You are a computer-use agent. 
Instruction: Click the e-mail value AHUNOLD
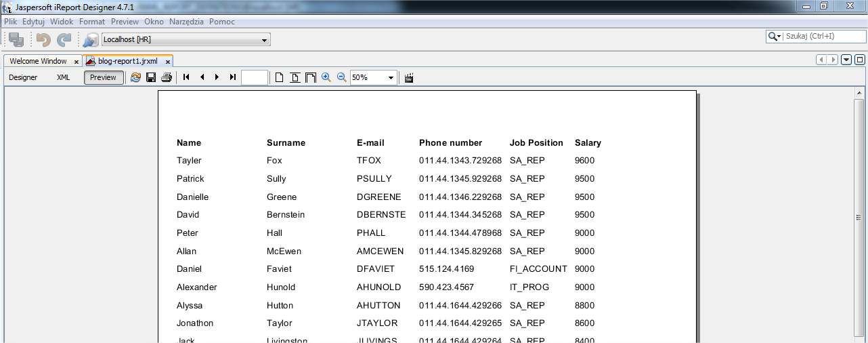379,287
